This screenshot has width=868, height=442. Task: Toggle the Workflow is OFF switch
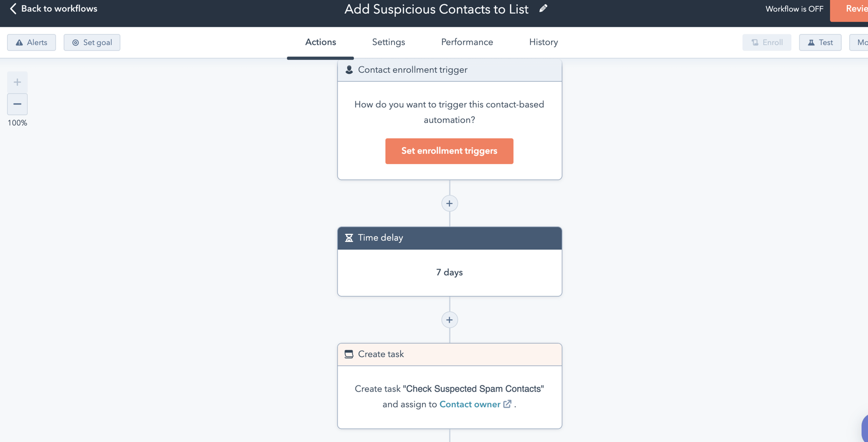[794, 9]
